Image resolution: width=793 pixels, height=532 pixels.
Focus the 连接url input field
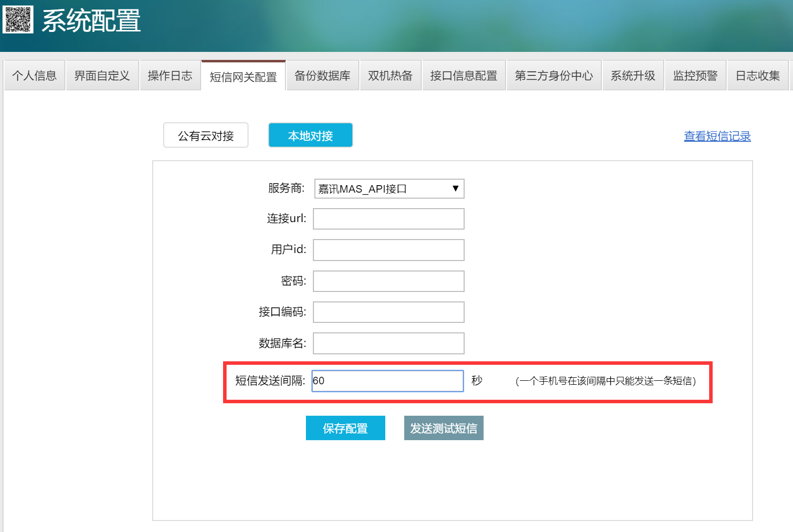click(389, 219)
